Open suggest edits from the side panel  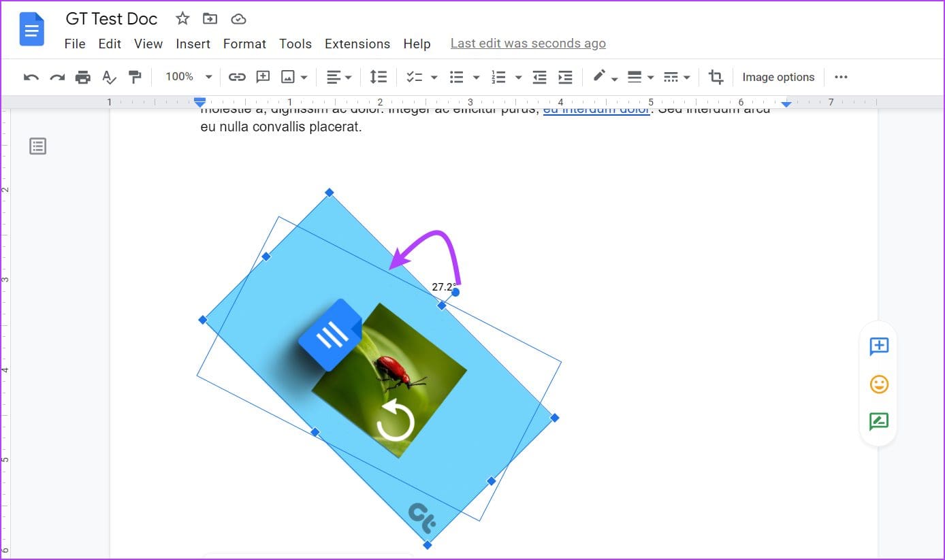click(878, 421)
